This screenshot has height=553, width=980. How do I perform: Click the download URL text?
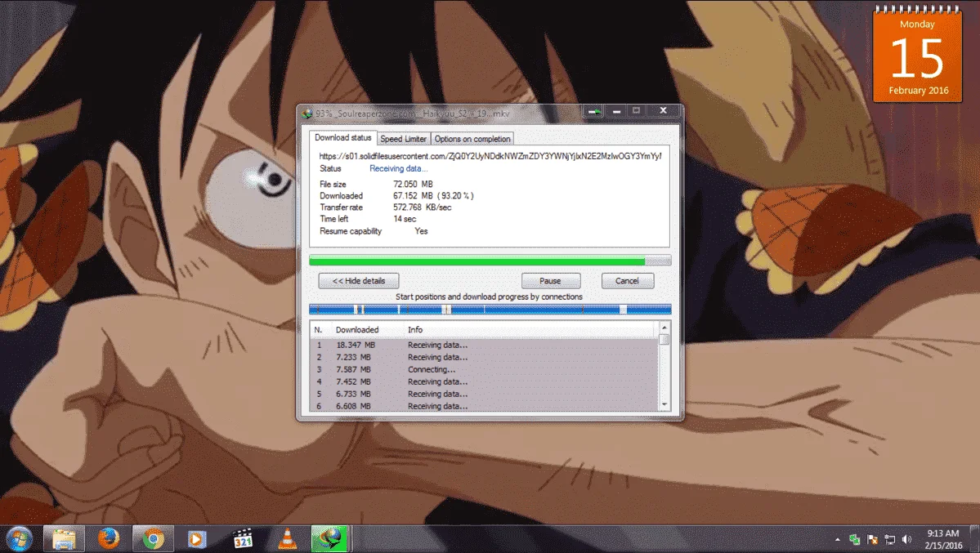pyautogui.click(x=490, y=156)
